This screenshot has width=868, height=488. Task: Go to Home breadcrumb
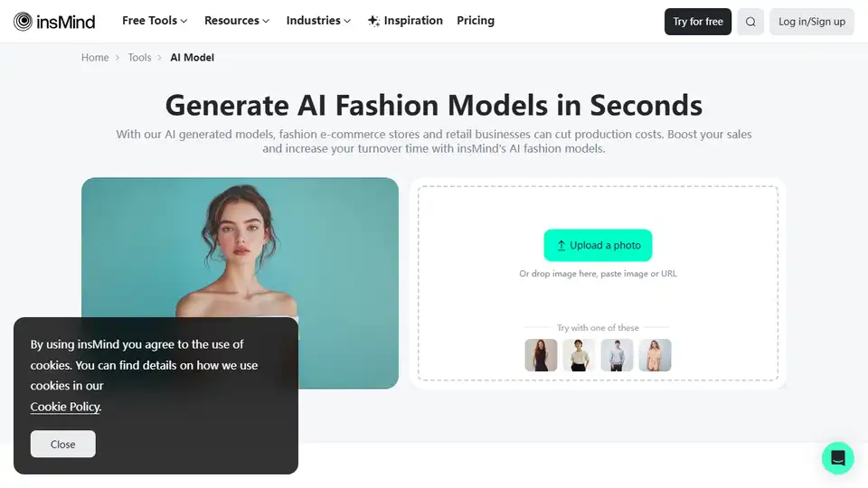tap(95, 58)
